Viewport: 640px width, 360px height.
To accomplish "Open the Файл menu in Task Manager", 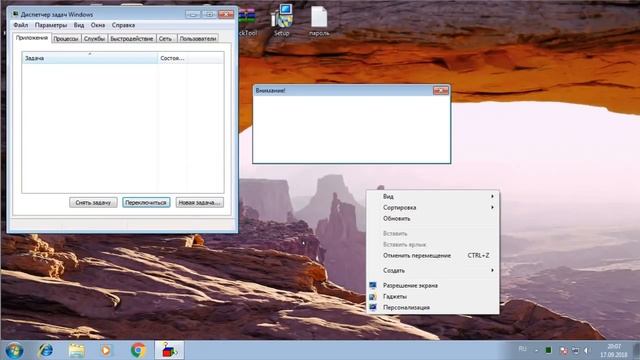I will (20, 25).
